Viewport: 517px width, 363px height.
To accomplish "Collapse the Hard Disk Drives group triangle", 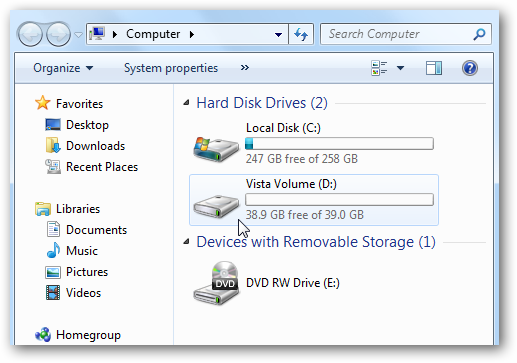I will (186, 103).
